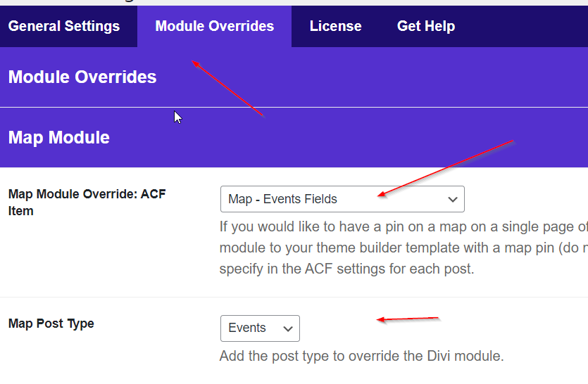
Task: Open the License tab
Action: (335, 27)
